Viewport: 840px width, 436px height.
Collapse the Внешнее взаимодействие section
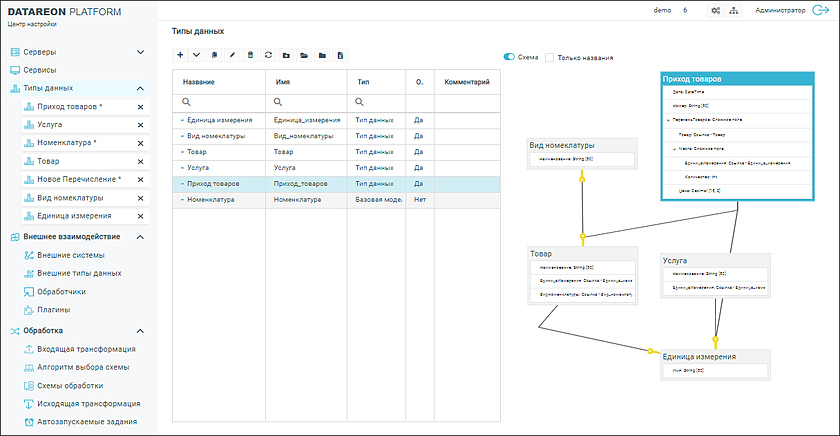(140, 237)
